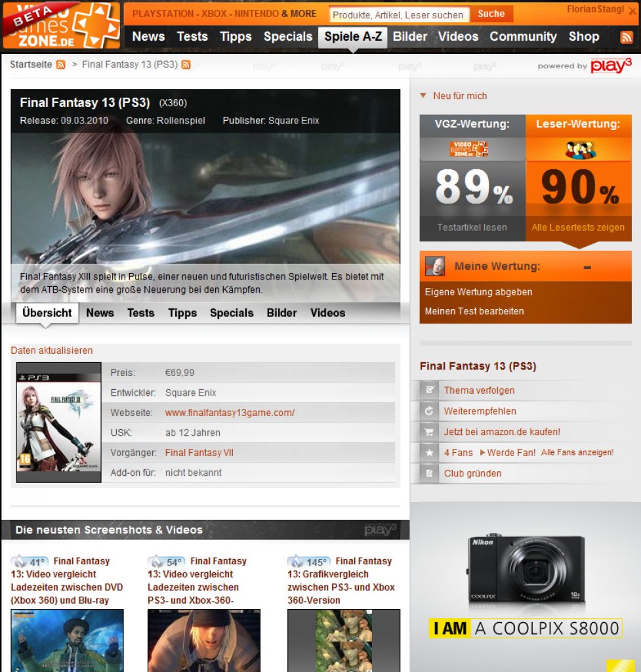Click the checkmark icon next to Thema verfolgen
Screen dimensions: 641x672
coord(429,390)
